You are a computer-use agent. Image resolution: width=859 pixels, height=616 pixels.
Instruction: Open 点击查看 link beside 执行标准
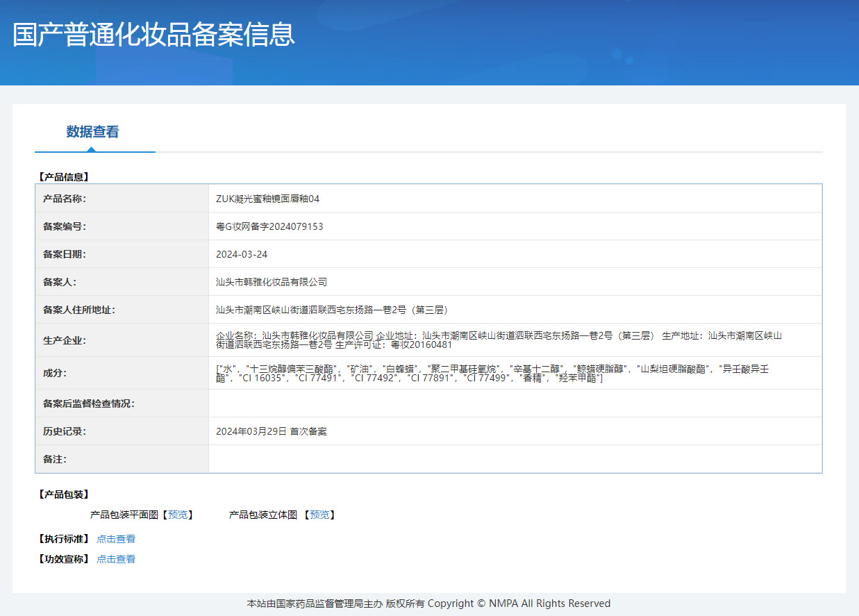116,539
